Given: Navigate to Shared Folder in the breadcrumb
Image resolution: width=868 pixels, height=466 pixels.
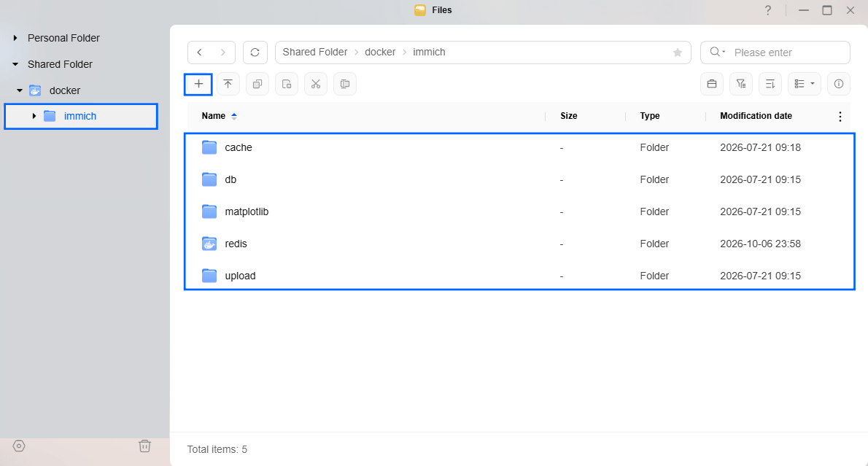Looking at the screenshot, I should 315,52.
